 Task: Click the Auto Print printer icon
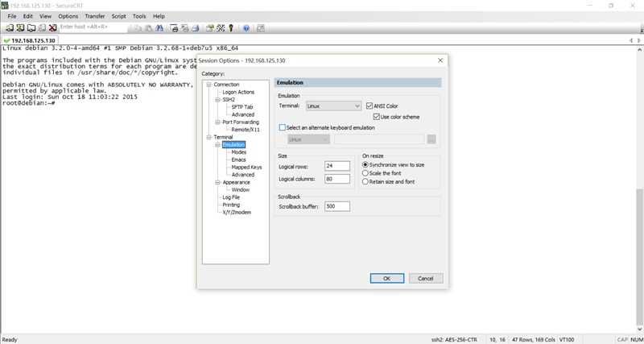[x=196, y=28]
